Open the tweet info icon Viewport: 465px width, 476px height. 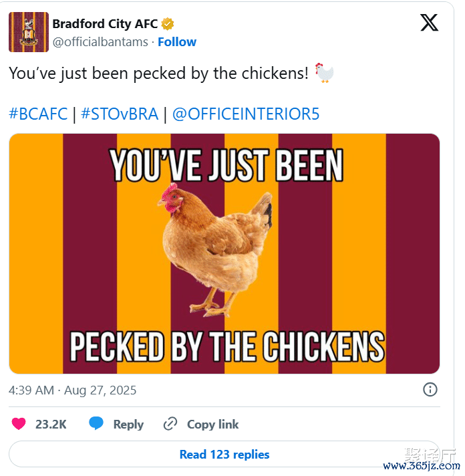[430, 390]
